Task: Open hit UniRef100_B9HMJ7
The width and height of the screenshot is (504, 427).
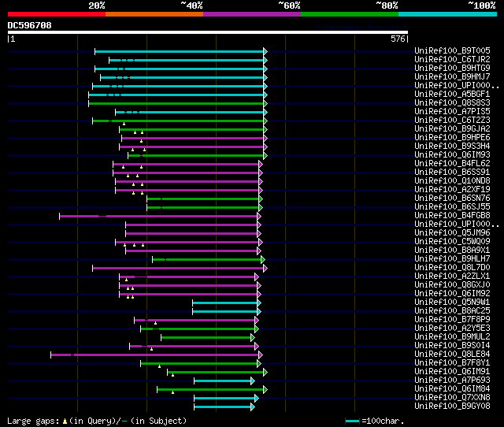Action: (x=452, y=76)
